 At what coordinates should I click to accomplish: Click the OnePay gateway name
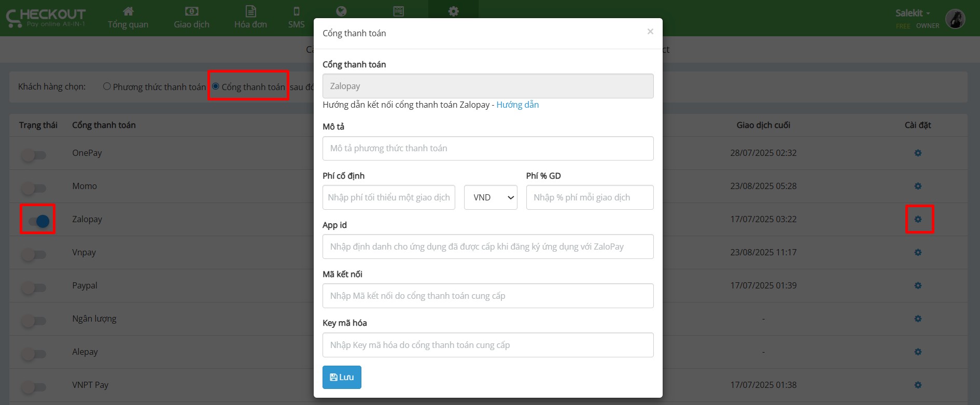87,153
